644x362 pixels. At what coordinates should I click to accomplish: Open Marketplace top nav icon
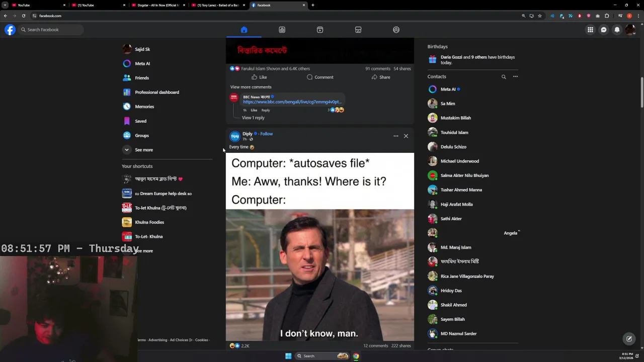(x=358, y=30)
